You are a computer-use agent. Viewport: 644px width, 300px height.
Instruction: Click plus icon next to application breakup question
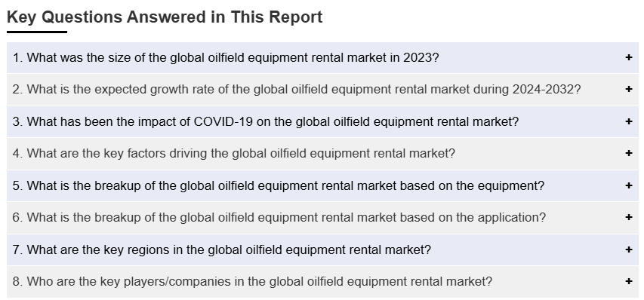[x=628, y=217]
